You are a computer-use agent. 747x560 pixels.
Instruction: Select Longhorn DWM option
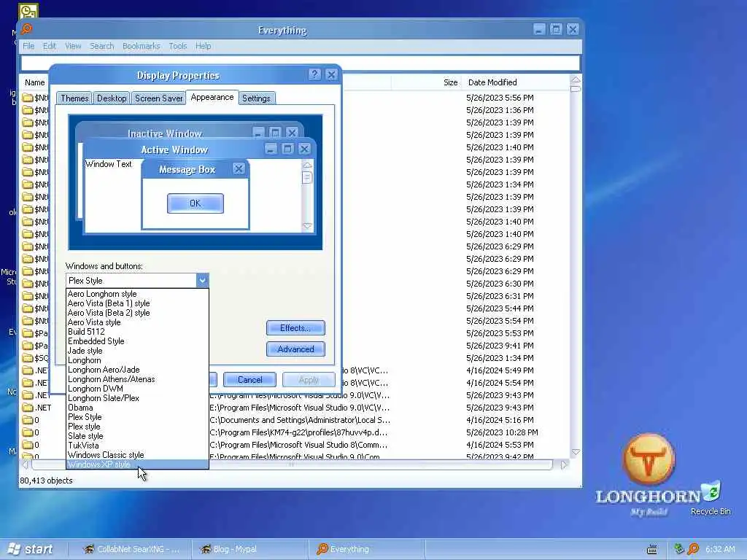[x=137, y=389]
